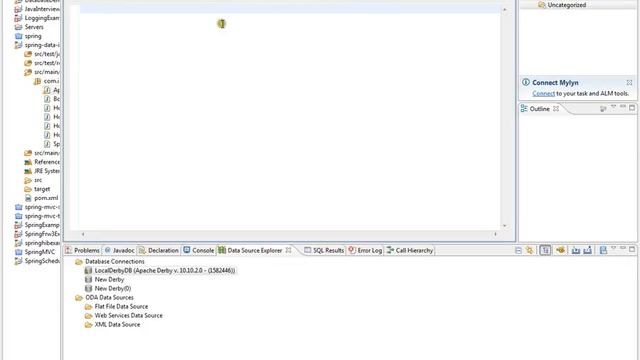Image resolution: width=640 pixels, height=360 pixels.
Task: Click the Outline sort icon
Action: click(x=603, y=109)
